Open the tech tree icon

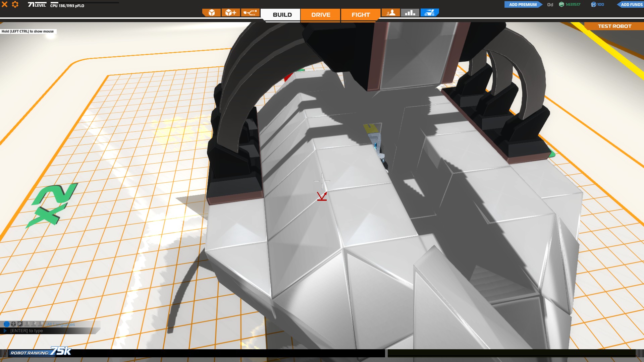tap(250, 13)
